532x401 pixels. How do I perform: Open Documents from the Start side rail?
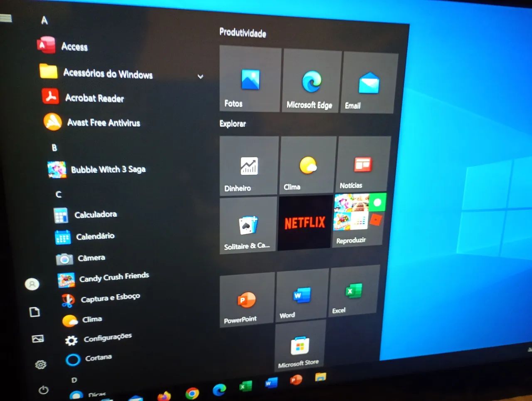click(x=35, y=312)
